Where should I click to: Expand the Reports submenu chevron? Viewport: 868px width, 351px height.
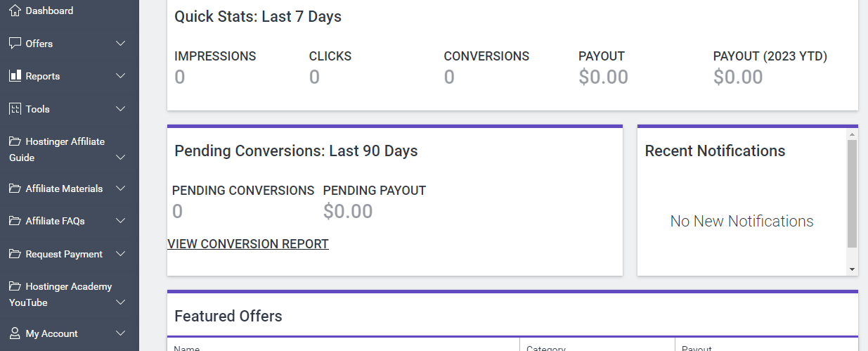click(x=121, y=76)
